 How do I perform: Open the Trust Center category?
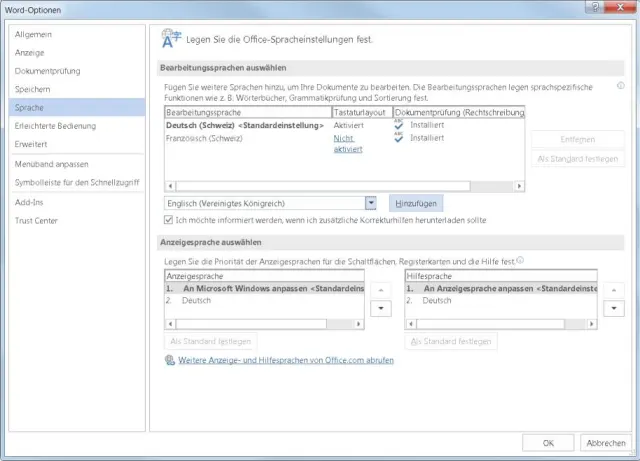tap(77, 220)
